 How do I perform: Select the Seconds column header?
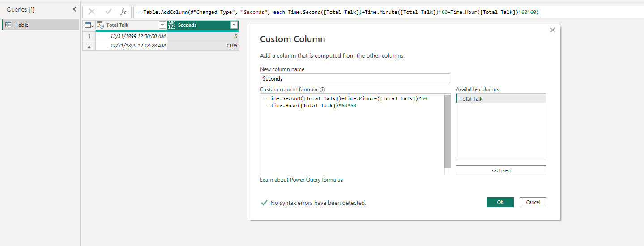tap(203, 25)
